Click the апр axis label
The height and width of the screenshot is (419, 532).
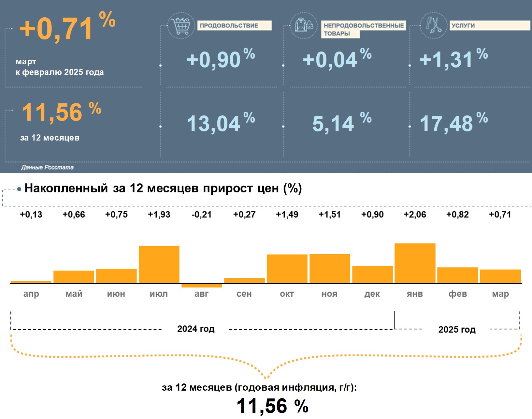(x=31, y=294)
